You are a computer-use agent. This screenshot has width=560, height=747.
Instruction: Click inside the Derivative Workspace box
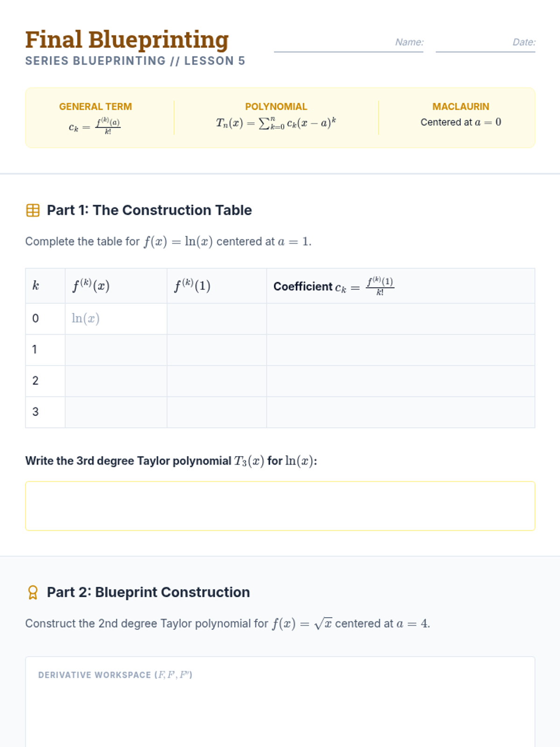(280, 710)
